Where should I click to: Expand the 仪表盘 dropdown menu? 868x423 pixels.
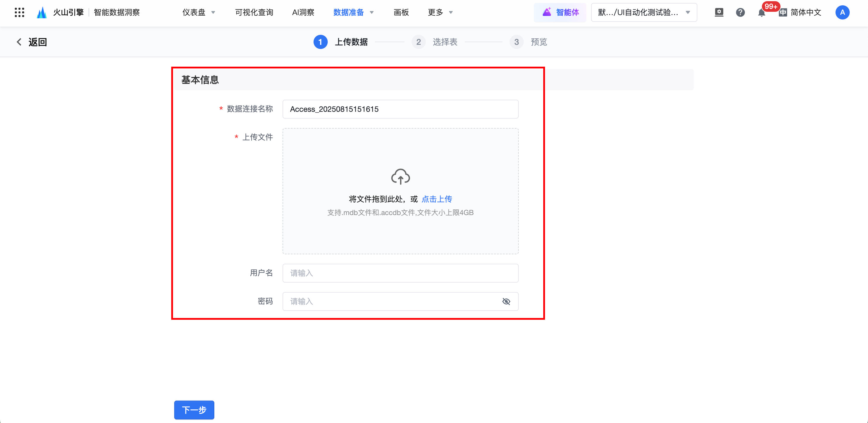tap(199, 12)
